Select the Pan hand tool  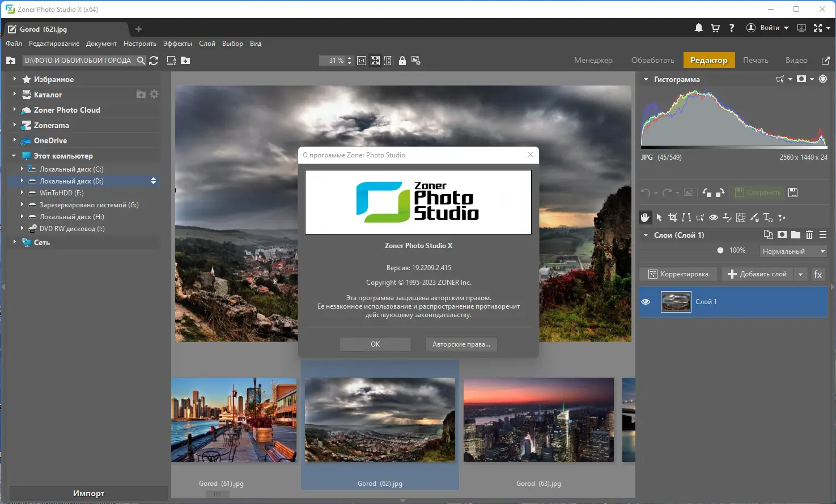pos(645,217)
